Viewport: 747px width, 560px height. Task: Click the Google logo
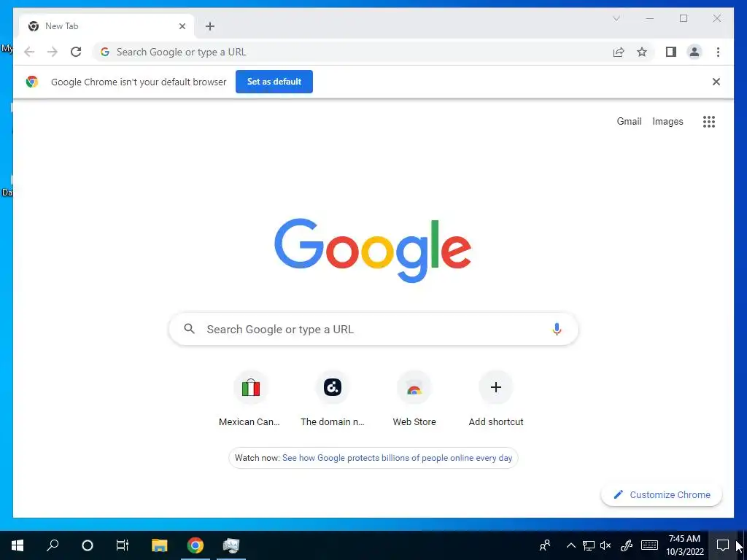pyautogui.click(x=373, y=250)
